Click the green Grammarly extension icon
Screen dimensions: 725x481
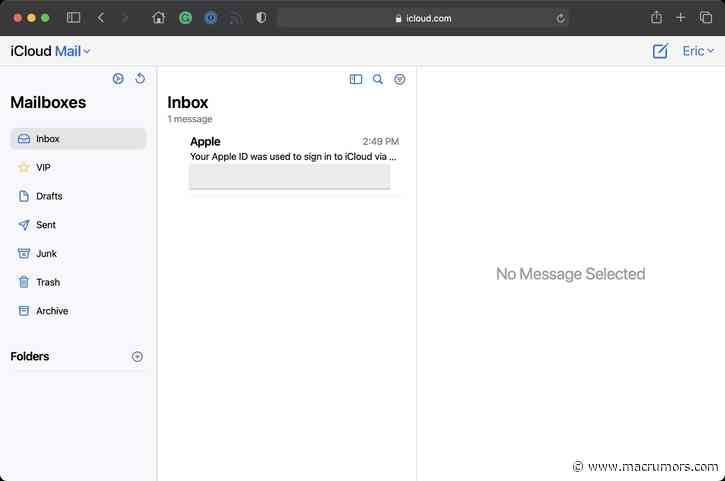click(185, 18)
